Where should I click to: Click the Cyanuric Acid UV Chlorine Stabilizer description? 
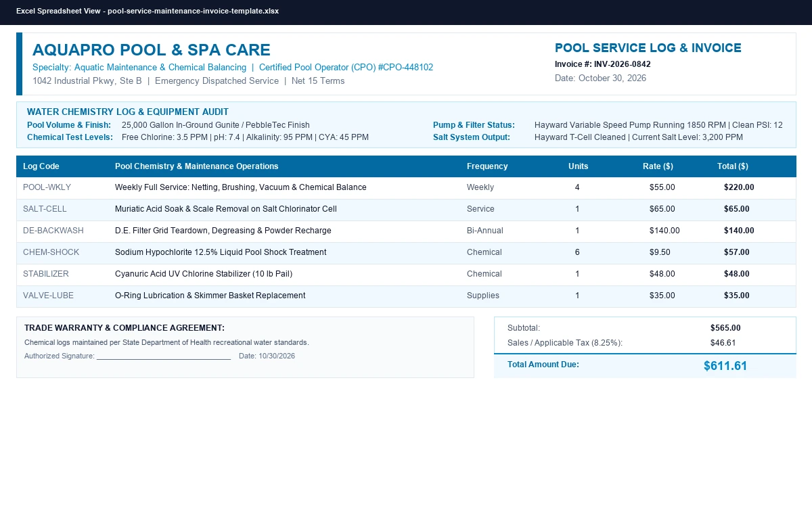click(204, 274)
